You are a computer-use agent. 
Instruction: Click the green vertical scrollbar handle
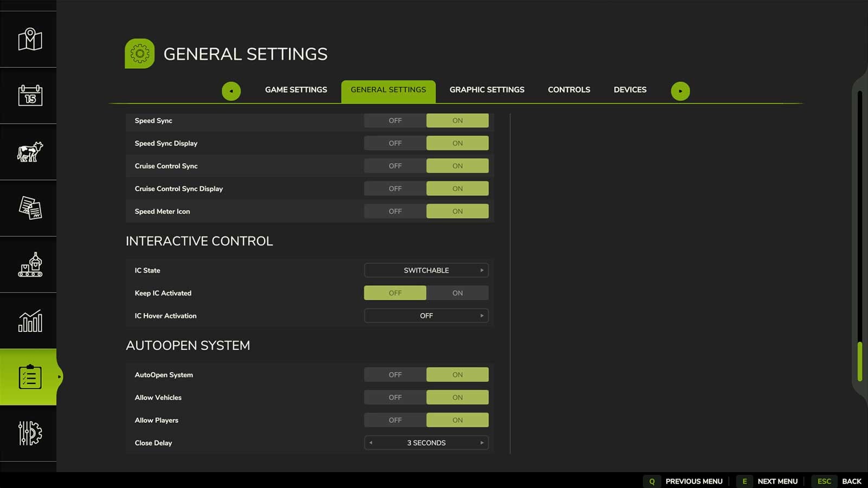[859, 361]
